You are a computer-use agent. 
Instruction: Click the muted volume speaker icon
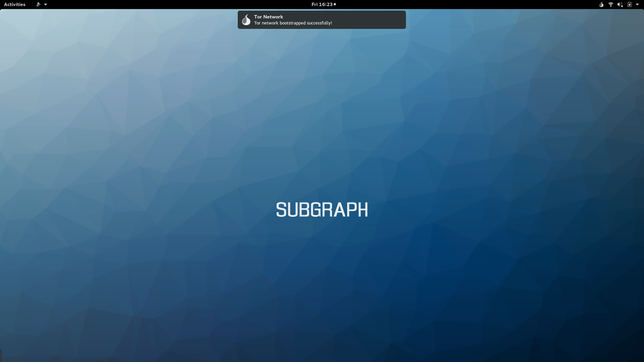pos(620,4)
